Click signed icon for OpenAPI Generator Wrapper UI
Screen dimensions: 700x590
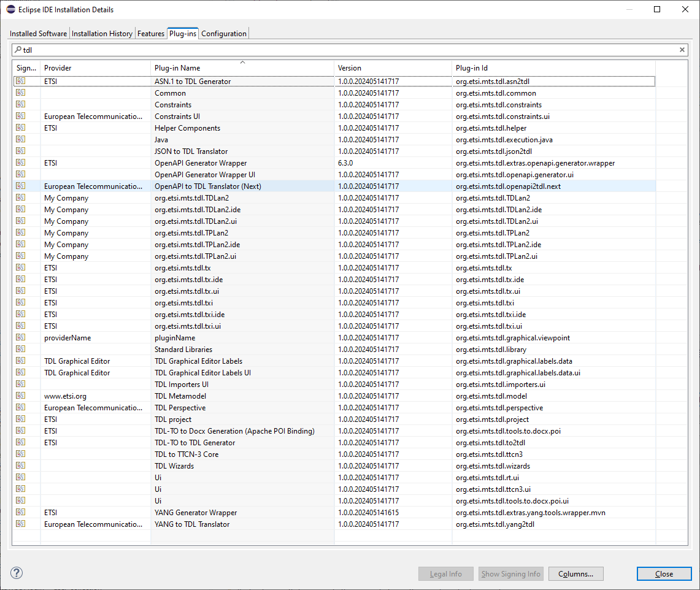pyautogui.click(x=20, y=175)
